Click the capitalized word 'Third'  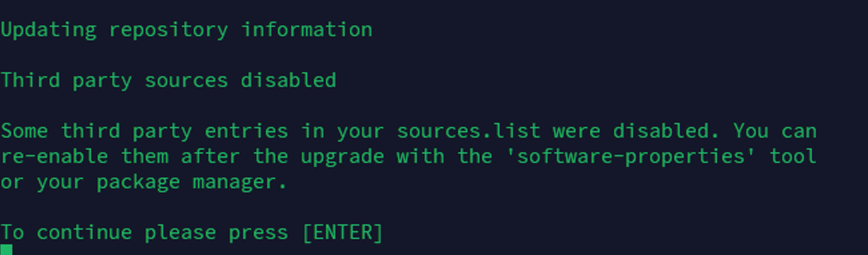click(31, 80)
